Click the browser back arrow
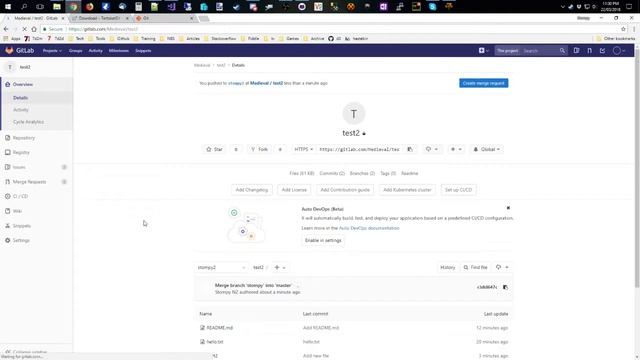Viewport: 640px width, 360px height. point(6,29)
